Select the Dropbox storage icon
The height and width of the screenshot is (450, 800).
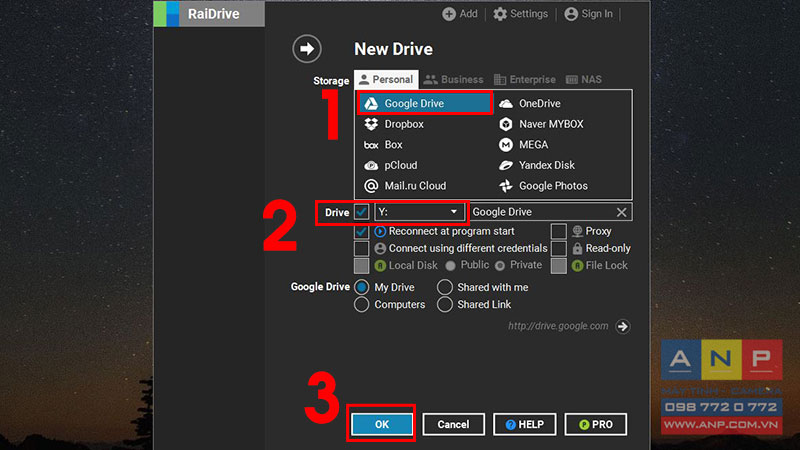[x=371, y=124]
